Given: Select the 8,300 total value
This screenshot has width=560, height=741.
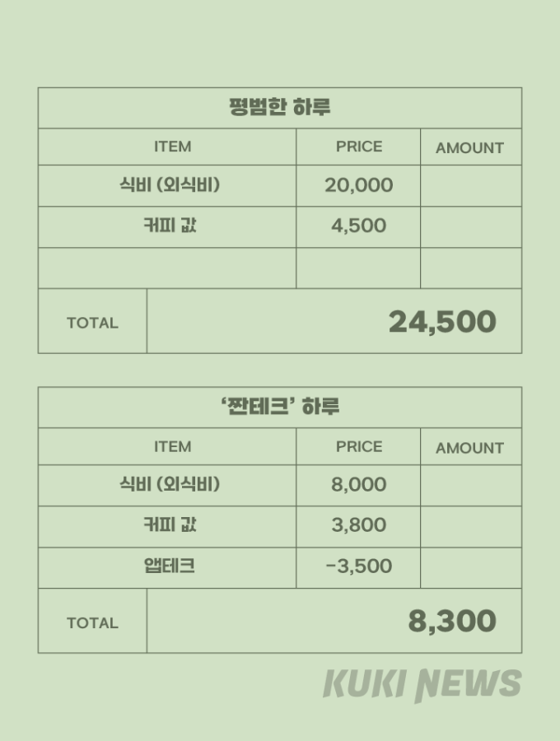Looking at the screenshot, I should click(452, 621).
